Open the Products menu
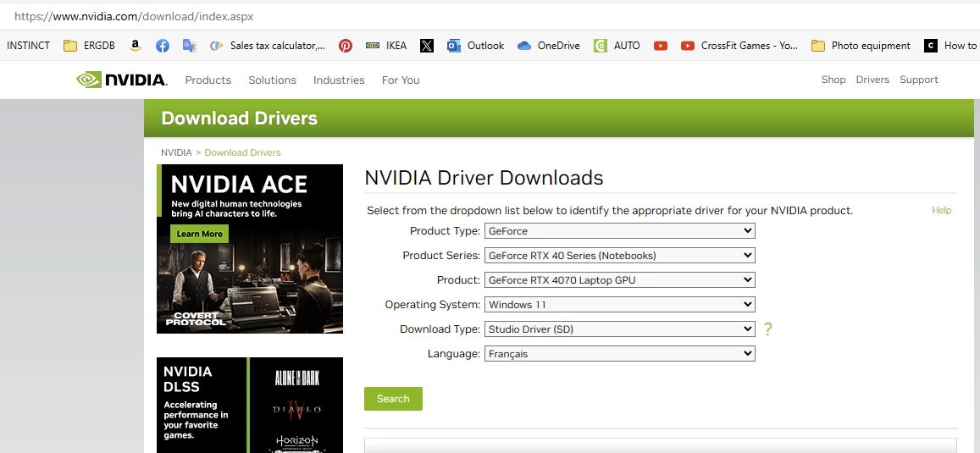This screenshot has height=453, width=980. click(x=208, y=80)
